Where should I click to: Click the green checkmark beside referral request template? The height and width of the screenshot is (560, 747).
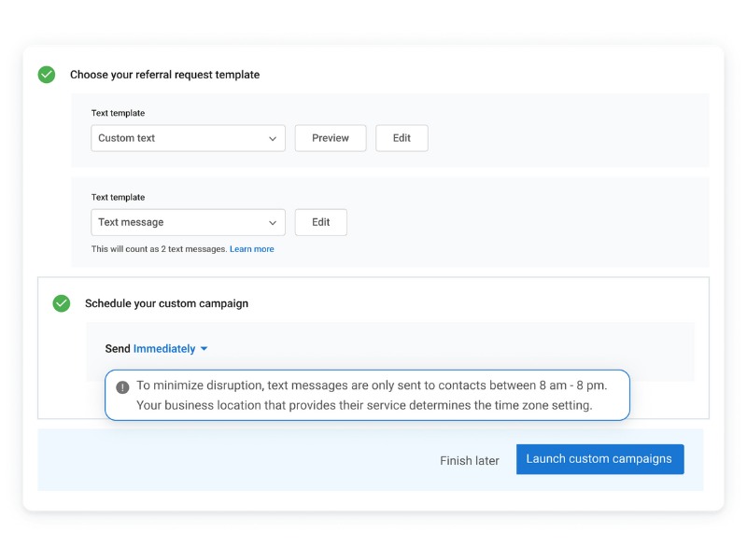47,74
